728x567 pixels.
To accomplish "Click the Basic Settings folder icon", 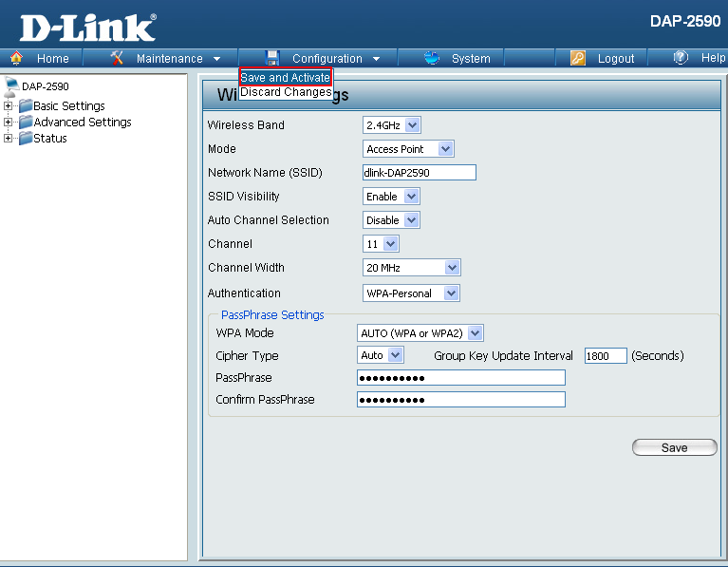I will [x=26, y=106].
